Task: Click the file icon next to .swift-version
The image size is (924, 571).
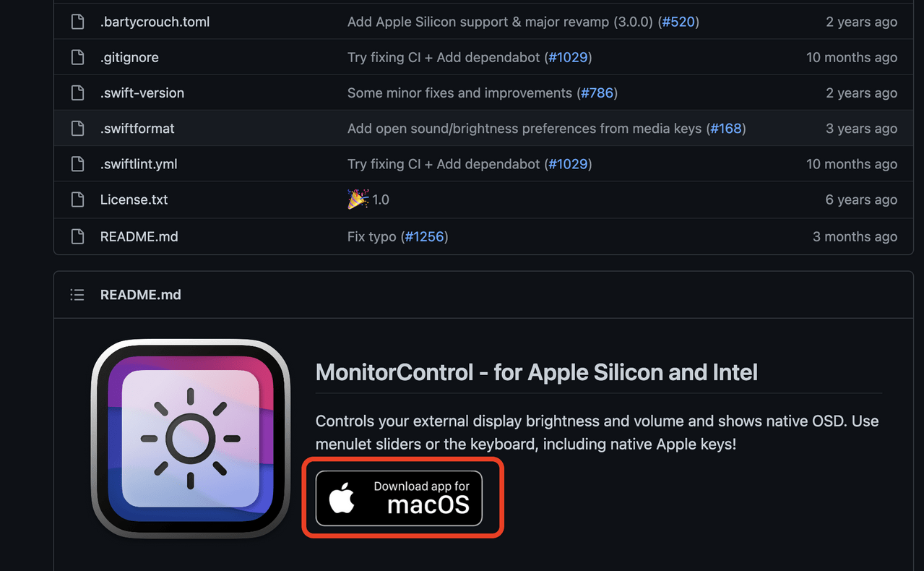Action: pyautogui.click(x=77, y=93)
